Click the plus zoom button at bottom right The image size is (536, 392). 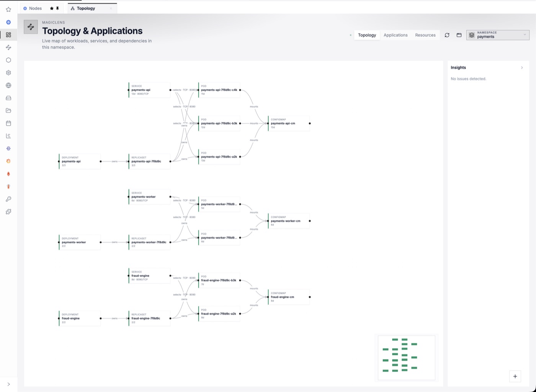point(515,376)
